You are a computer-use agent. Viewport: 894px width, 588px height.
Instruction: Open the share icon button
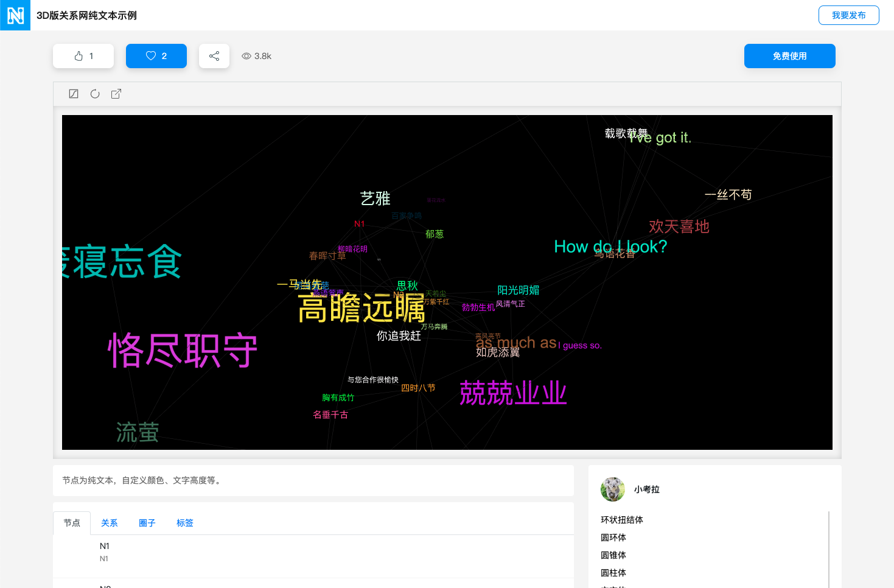[214, 56]
